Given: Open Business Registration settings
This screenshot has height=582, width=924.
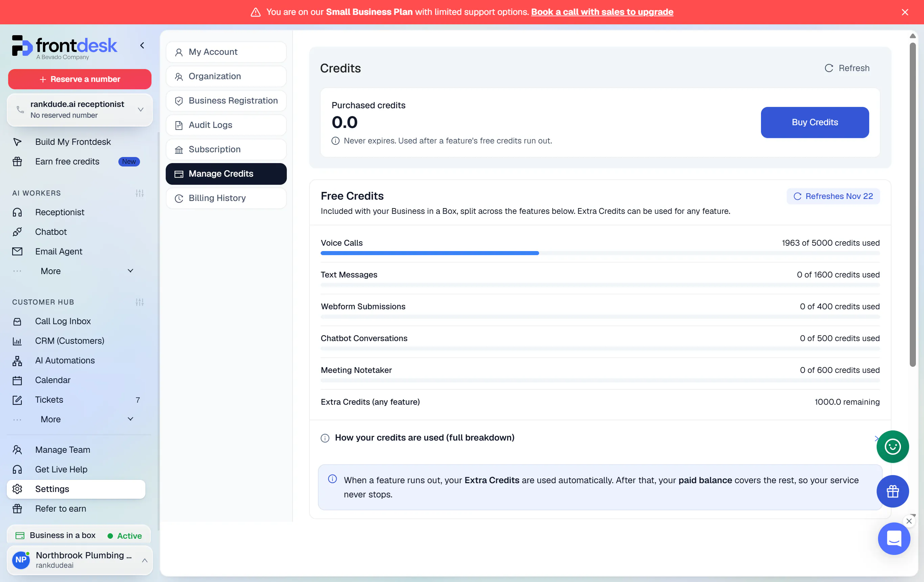Looking at the screenshot, I should click(226, 100).
